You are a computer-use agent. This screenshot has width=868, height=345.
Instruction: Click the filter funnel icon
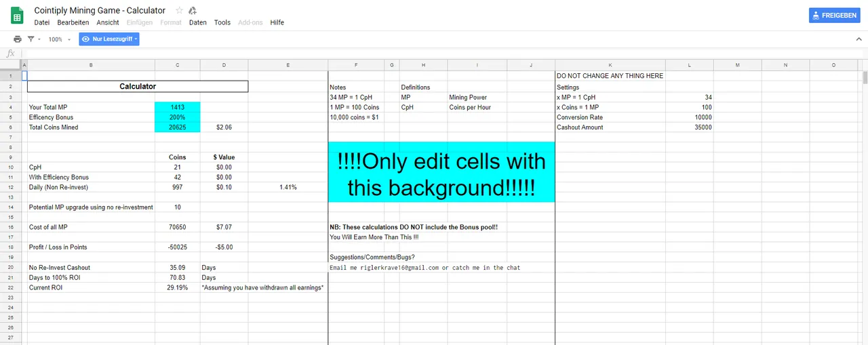tap(31, 39)
